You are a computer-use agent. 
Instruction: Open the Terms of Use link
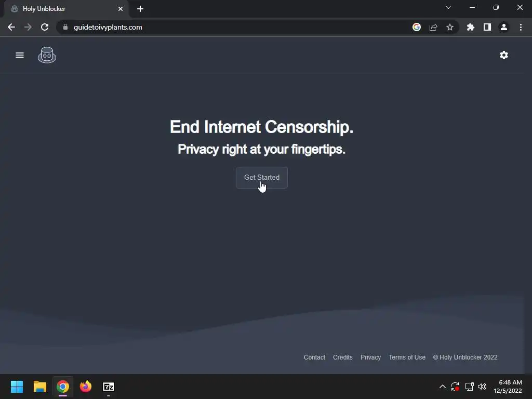(407, 357)
